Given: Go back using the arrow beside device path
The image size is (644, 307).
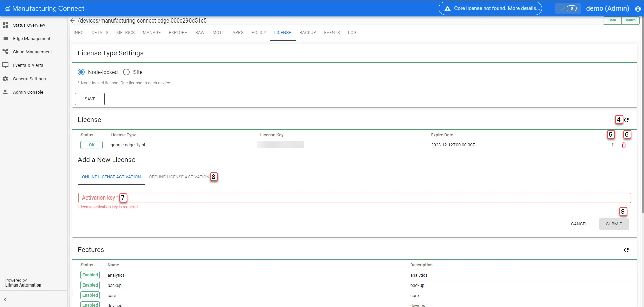Looking at the screenshot, I should 72,20.
